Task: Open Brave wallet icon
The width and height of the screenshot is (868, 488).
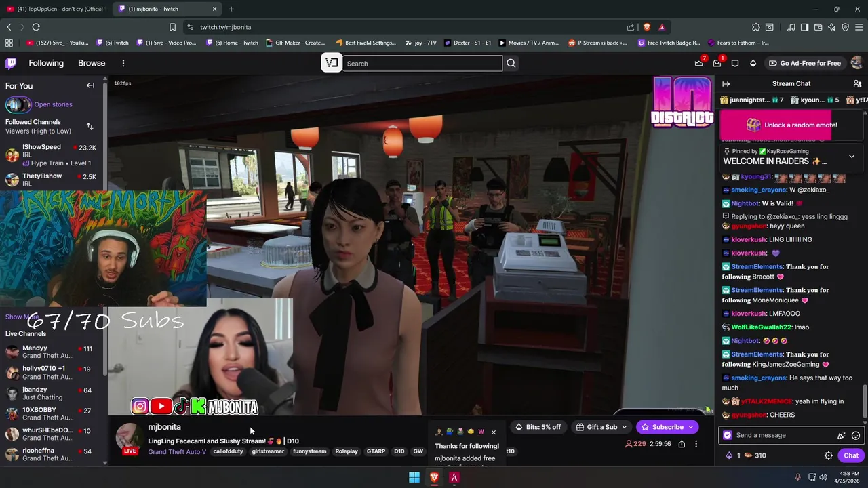Action: (818, 27)
